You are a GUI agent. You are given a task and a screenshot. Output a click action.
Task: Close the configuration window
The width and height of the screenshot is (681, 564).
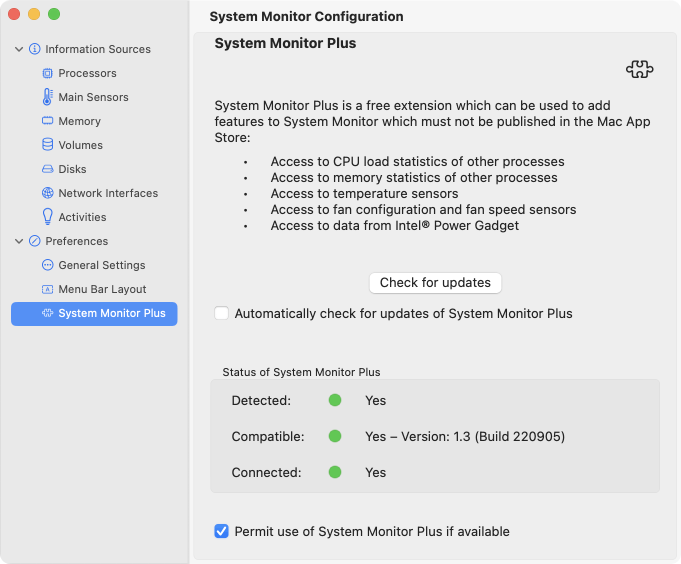14,14
